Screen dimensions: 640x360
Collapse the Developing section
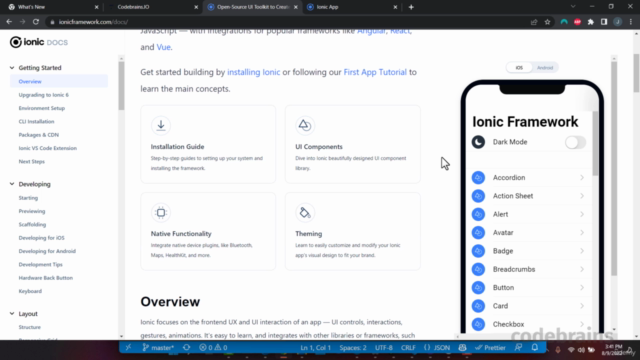(x=12, y=184)
